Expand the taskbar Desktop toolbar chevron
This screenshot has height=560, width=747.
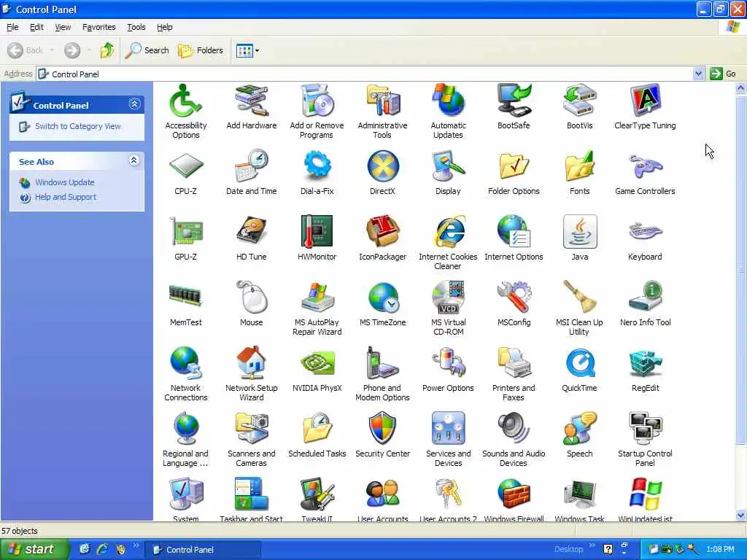coord(592,545)
